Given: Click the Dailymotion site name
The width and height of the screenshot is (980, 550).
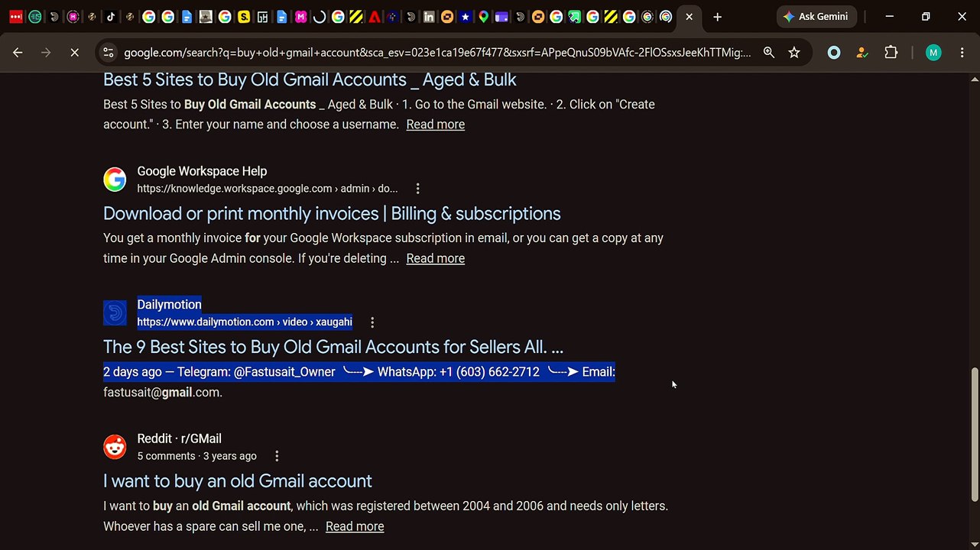Looking at the screenshot, I should tap(169, 304).
